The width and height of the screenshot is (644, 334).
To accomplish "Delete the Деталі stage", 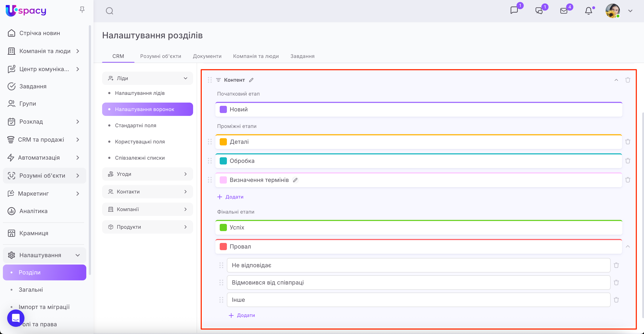I will 627,142.
